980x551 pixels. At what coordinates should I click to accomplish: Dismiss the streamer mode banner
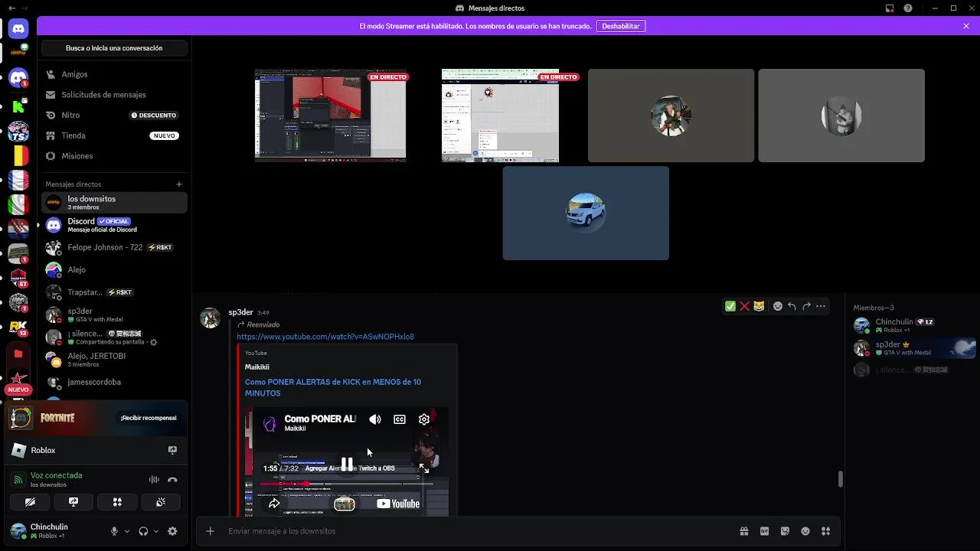pyautogui.click(x=966, y=26)
